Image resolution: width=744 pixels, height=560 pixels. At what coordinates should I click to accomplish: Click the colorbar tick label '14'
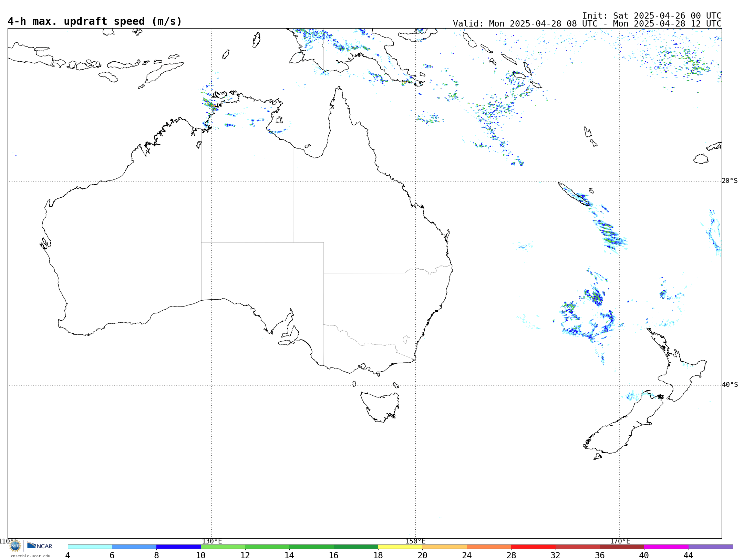(289, 556)
